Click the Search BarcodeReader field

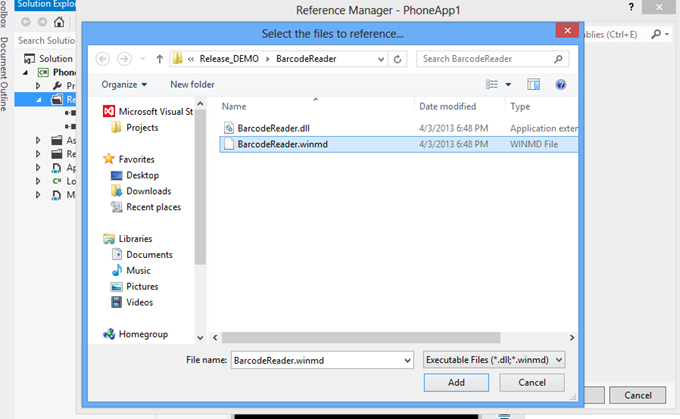492,59
